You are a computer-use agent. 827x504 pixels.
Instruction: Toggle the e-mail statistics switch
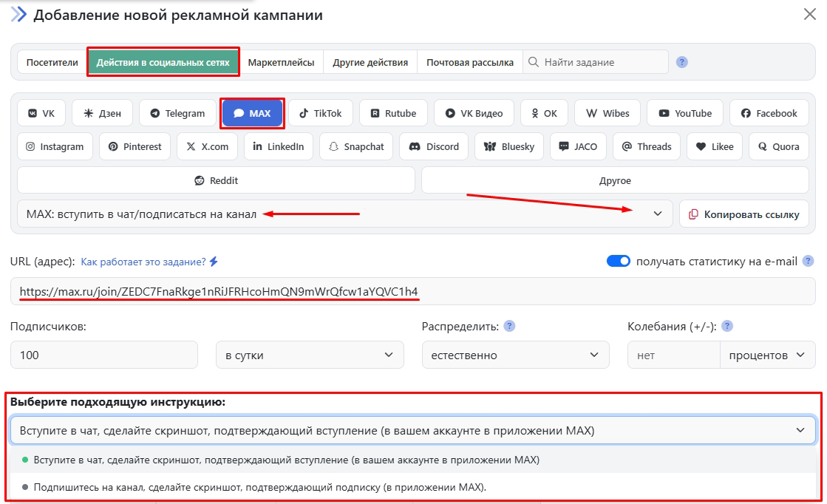click(618, 261)
